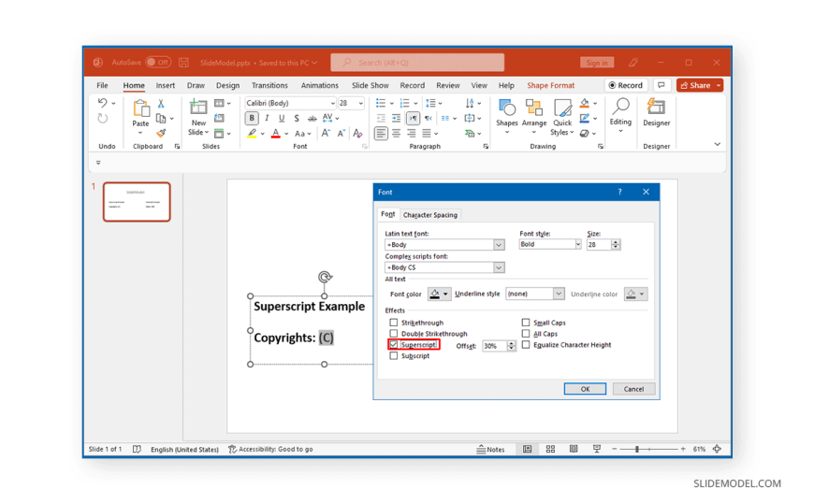Open the Shape Format tab

[550, 85]
